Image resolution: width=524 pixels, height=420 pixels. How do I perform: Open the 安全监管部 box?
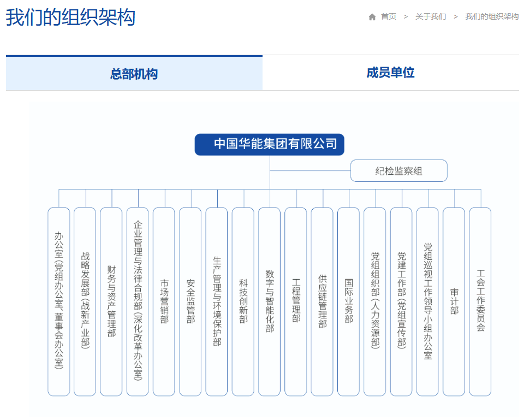pos(190,301)
